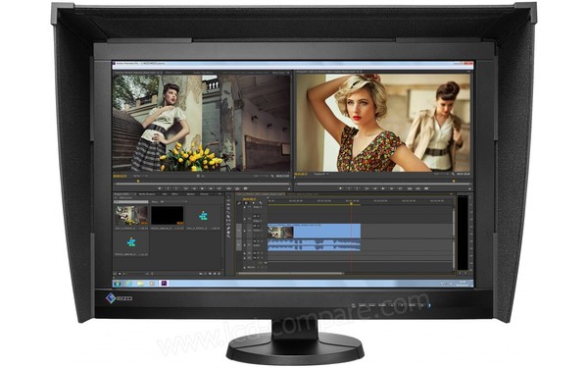The height and width of the screenshot is (368, 588).
Task: Step back one frame in Source monitor
Action: (194, 188)
